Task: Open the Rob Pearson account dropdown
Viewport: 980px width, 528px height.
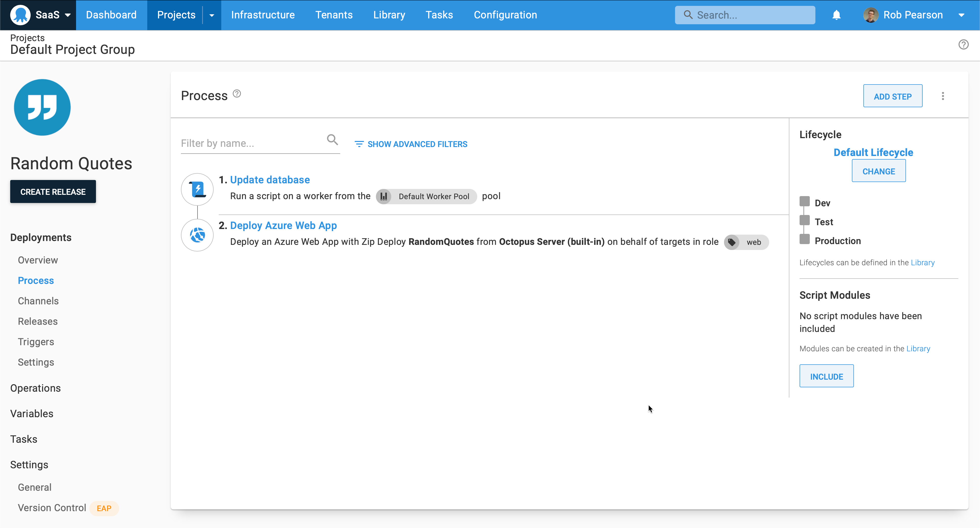Action: [x=962, y=15]
